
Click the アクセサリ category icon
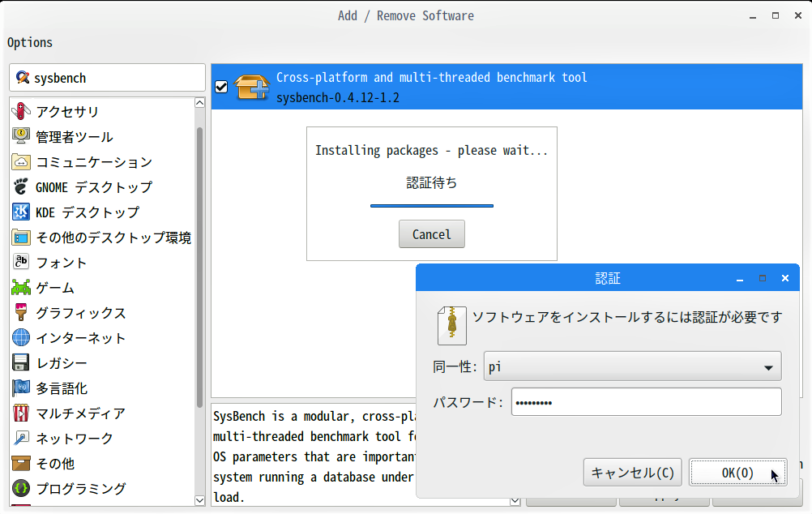[x=22, y=111]
